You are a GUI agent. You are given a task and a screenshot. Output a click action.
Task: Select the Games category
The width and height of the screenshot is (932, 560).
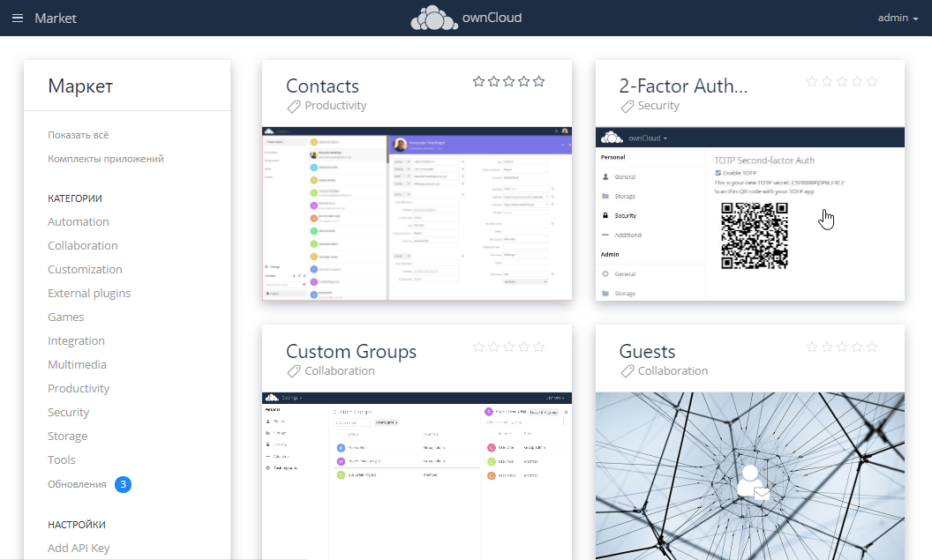(x=66, y=317)
